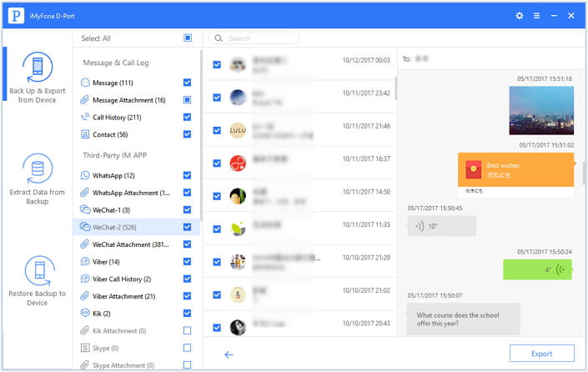Play the 10-second gray voice message

[x=442, y=226]
